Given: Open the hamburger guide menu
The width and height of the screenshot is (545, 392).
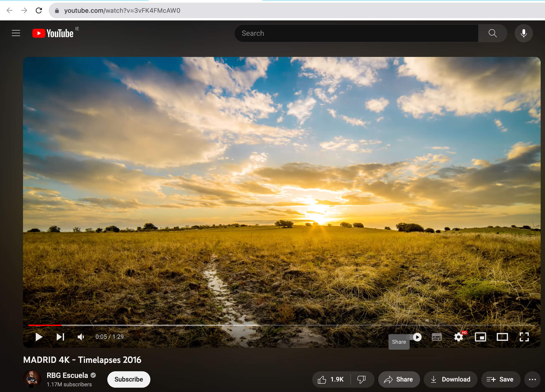Looking at the screenshot, I should click(16, 33).
